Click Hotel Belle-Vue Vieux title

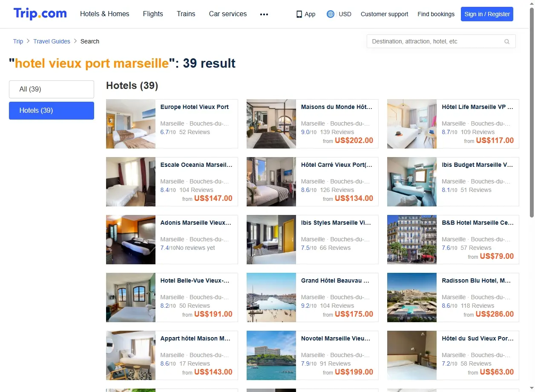click(x=195, y=281)
